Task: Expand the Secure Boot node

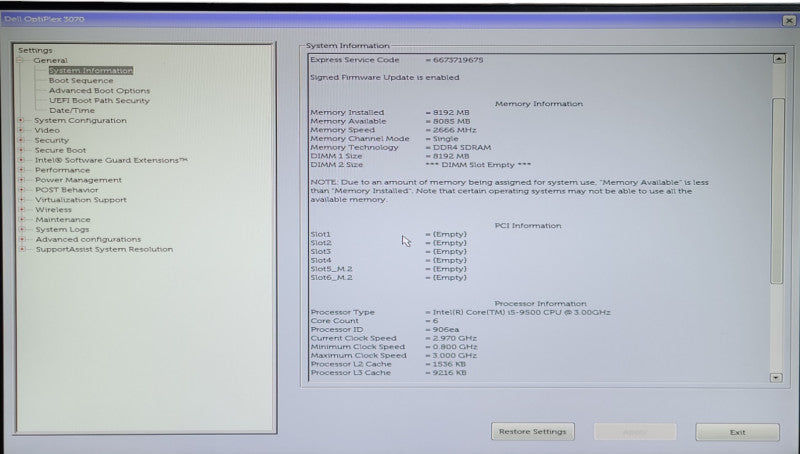Action: [21, 150]
